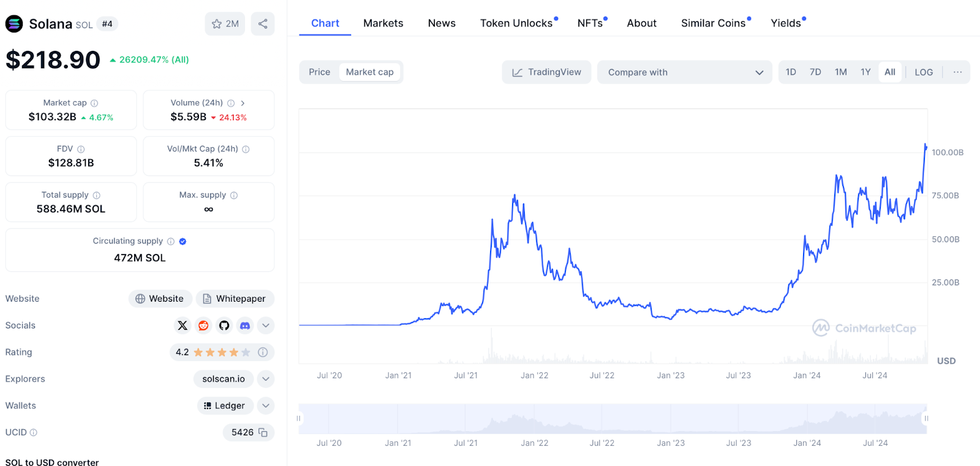Screen dimensions: 980x466
Task: Open the TradingView chart
Action: pyautogui.click(x=546, y=72)
